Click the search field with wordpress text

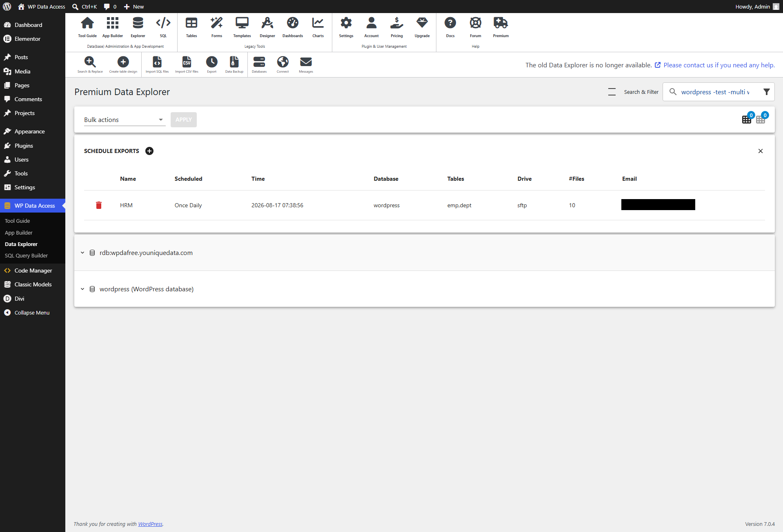coord(715,92)
